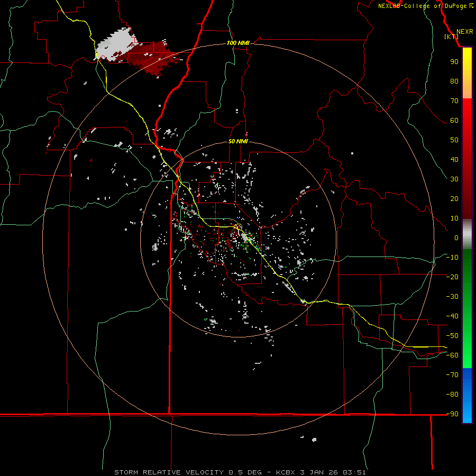Click the positive "30" velocity scale label
The height and width of the screenshot is (476, 476).
pos(454,179)
